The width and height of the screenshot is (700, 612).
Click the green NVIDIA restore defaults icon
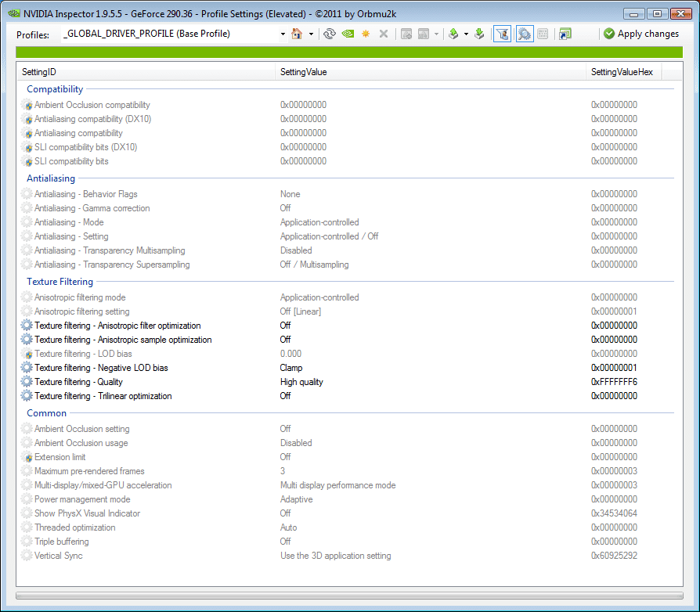pos(348,34)
